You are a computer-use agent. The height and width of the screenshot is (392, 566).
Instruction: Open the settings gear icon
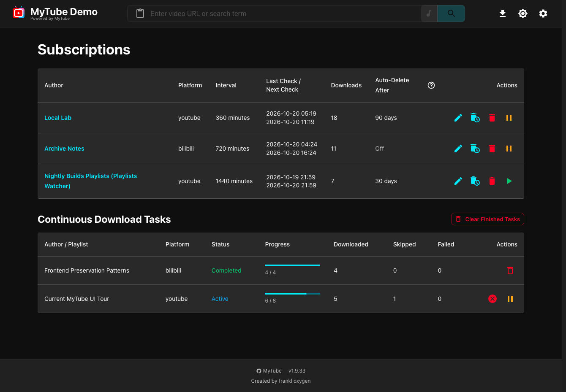point(543,14)
